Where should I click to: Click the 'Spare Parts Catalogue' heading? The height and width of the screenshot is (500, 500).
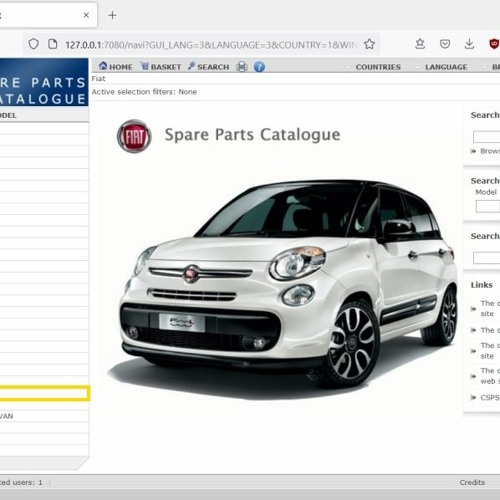pyautogui.click(x=252, y=135)
